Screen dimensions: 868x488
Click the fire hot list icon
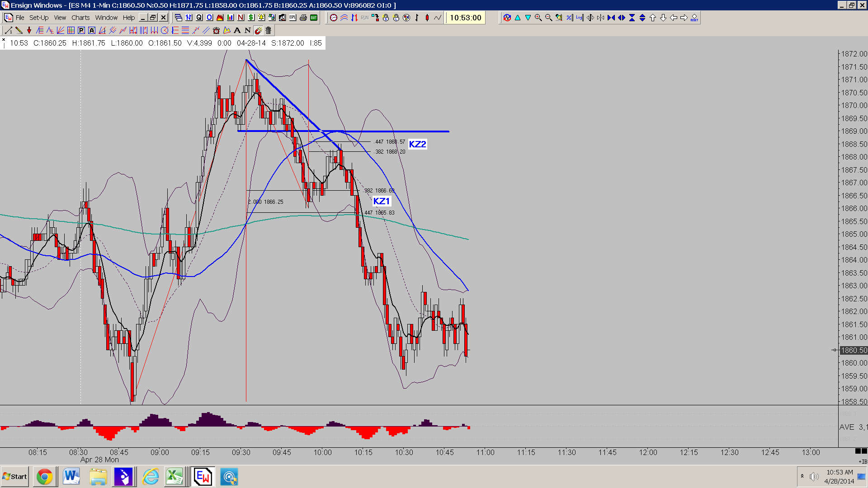coord(220,18)
